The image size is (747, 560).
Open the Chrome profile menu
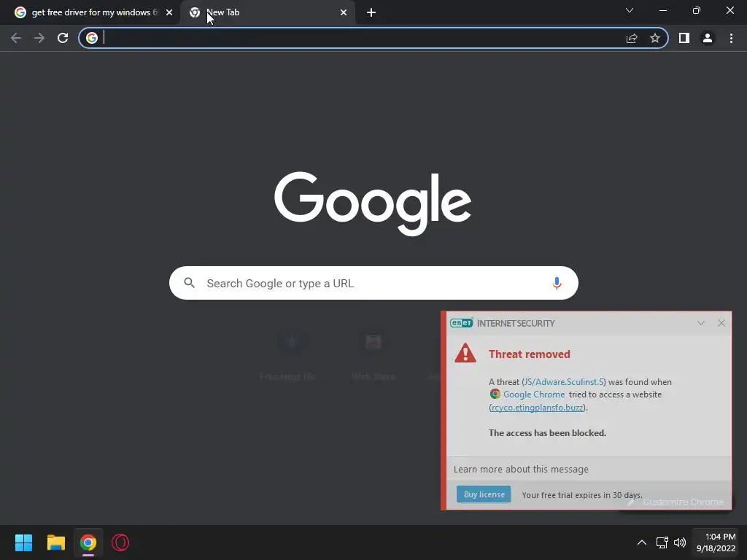[x=708, y=38]
